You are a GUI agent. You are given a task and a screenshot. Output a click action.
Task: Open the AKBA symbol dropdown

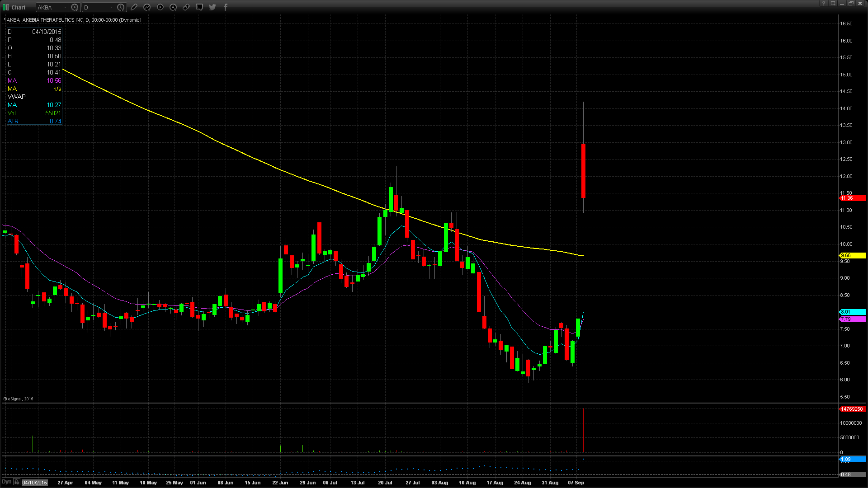pyautogui.click(x=65, y=7)
